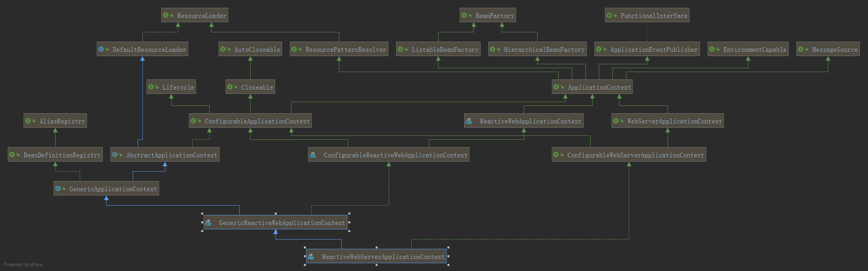
Task: Click the BeanFactory interface node
Action: pyautogui.click(x=488, y=15)
